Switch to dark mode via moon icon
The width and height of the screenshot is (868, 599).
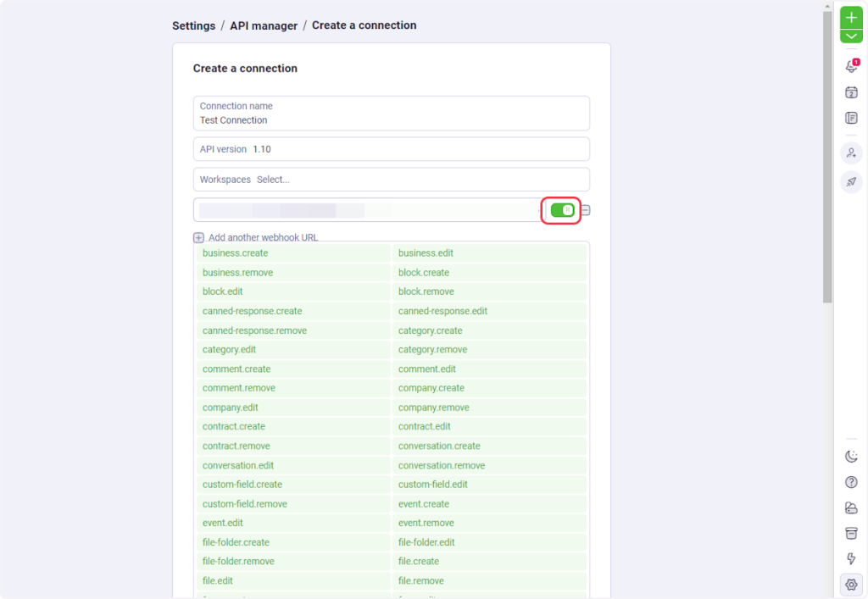click(851, 457)
